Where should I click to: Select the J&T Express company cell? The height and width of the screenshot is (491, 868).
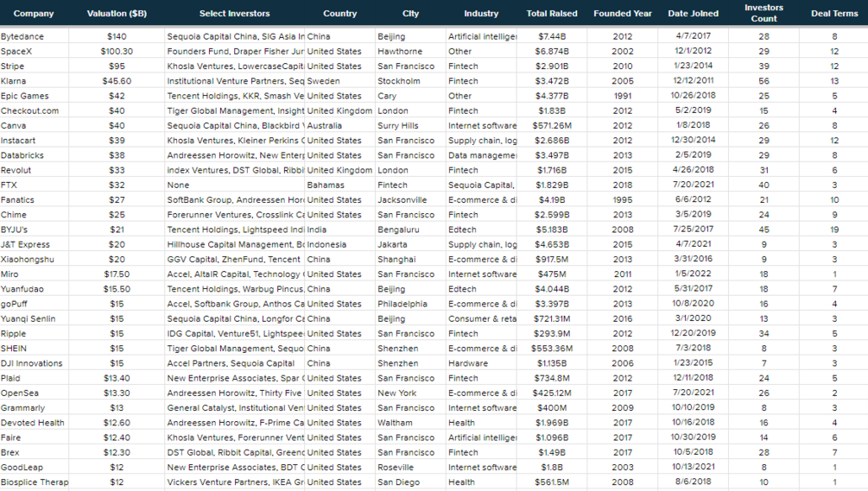[35, 245]
